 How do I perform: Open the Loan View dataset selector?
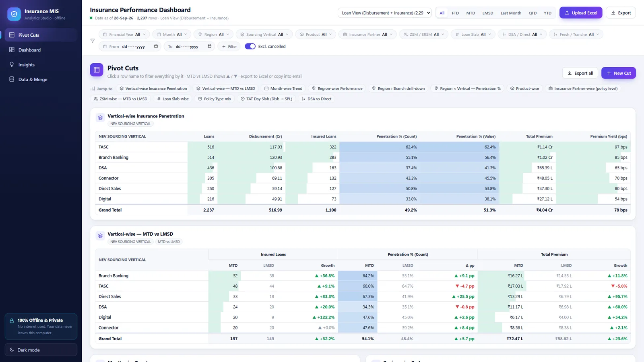point(385,13)
